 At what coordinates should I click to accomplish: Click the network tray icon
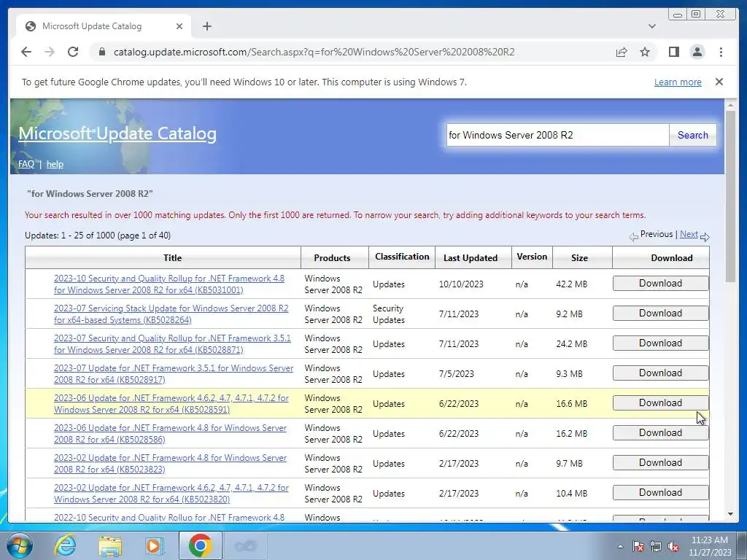[656, 546]
